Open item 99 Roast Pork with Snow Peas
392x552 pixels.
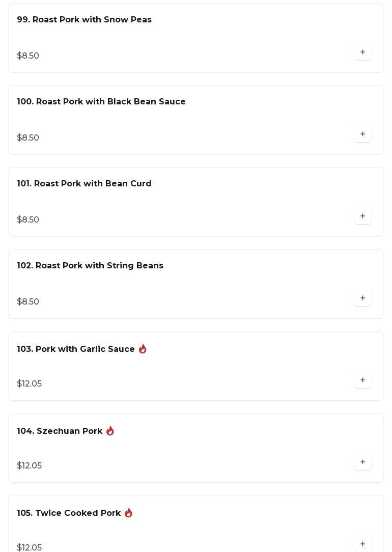[85, 20]
